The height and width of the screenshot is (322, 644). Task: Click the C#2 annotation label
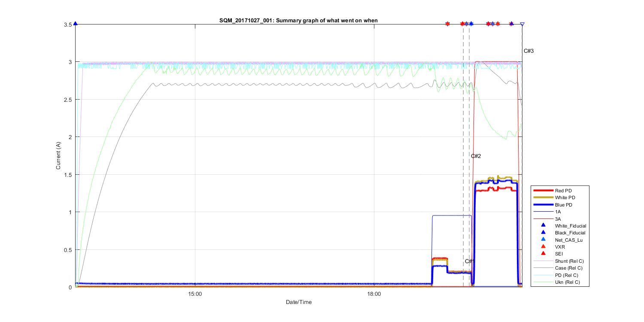476,156
